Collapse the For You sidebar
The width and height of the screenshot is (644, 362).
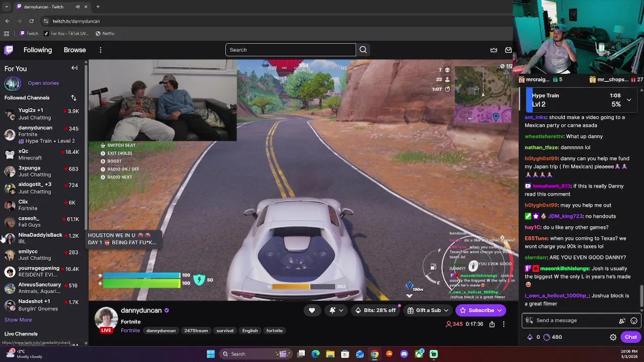tap(74, 68)
